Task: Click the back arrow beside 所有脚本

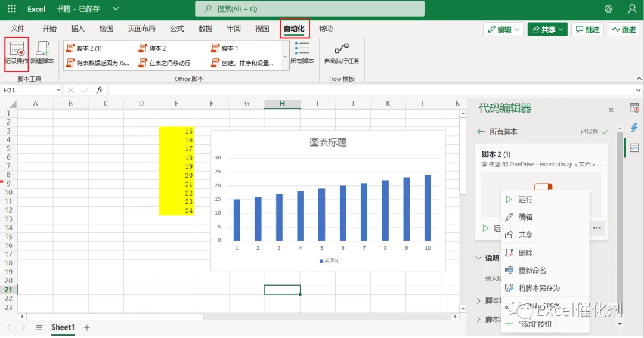Action: (481, 131)
